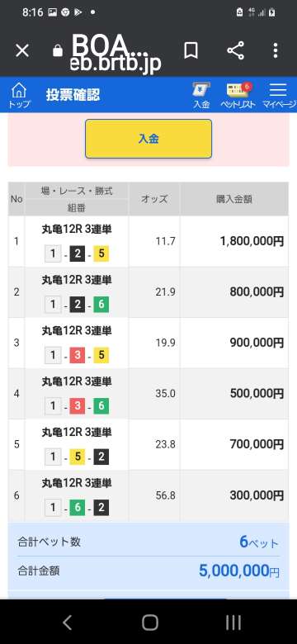Tap the Android back navigation button
Image resolution: width=297 pixels, height=644 pixels.
click(x=68, y=623)
